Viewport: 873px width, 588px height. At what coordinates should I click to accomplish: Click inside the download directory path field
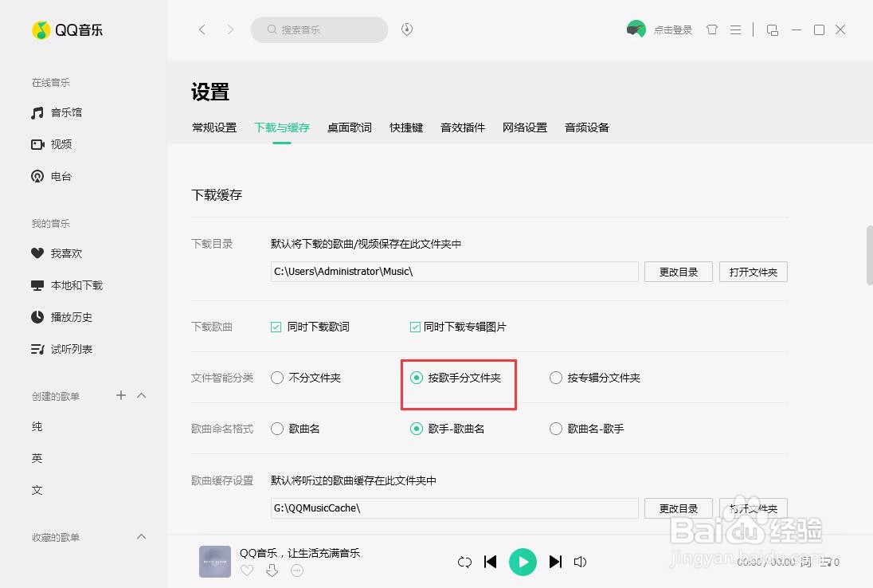454,272
